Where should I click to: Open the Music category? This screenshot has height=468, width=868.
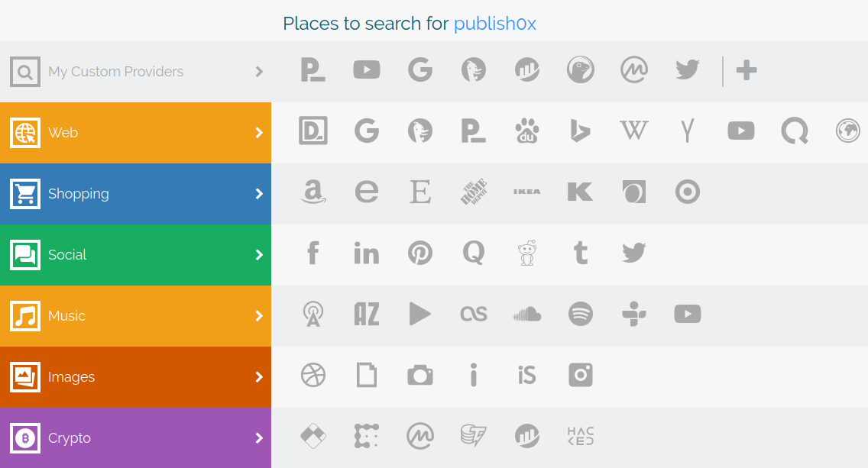click(x=136, y=316)
